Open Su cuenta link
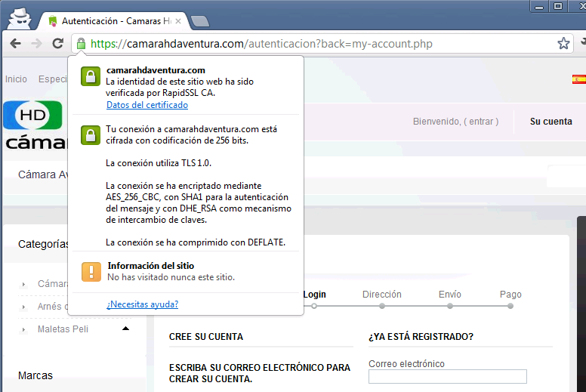The height and width of the screenshot is (392, 586). (551, 122)
